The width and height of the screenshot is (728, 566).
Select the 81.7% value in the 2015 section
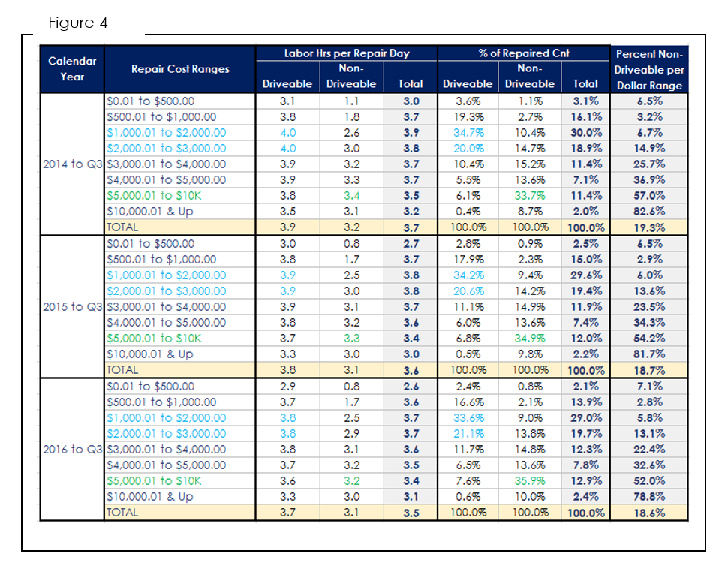649,354
